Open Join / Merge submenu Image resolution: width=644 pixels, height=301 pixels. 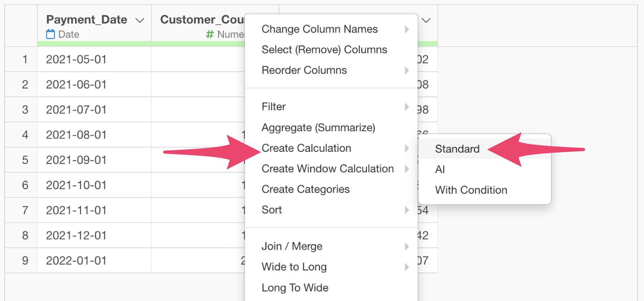(331, 246)
